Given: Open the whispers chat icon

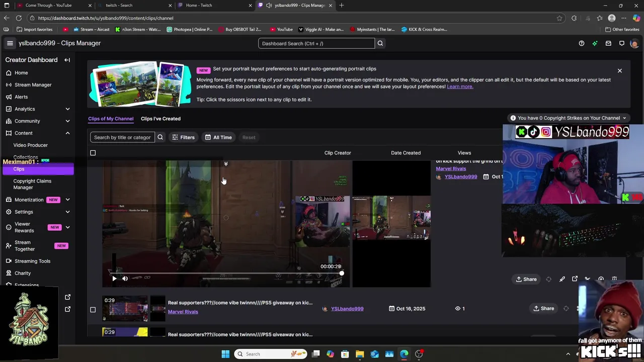Looking at the screenshot, I should (622, 43).
